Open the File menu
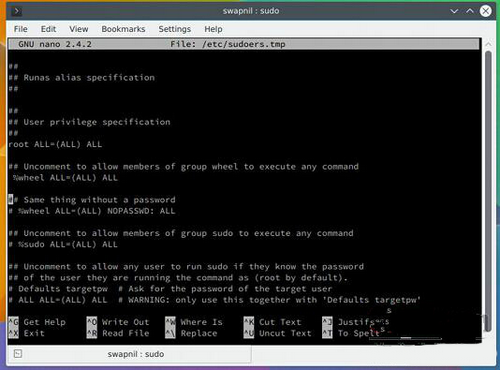500x370 pixels. click(x=21, y=29)
